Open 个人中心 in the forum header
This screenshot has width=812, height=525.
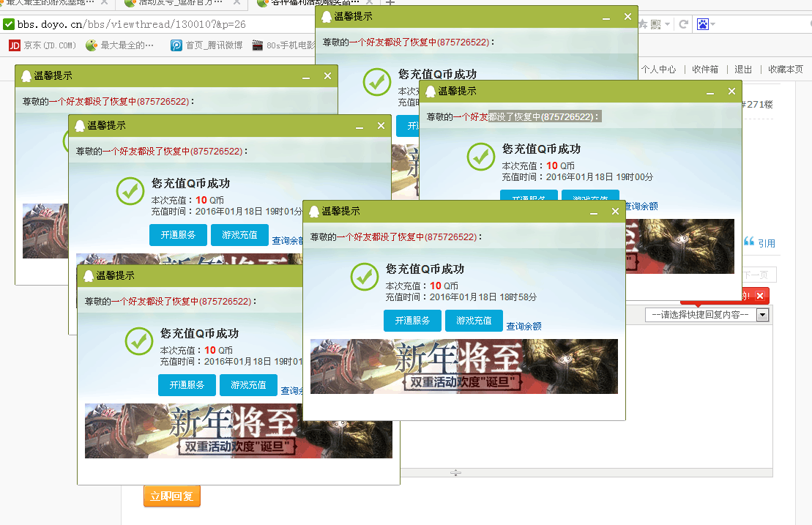click(x=659, y=70)
